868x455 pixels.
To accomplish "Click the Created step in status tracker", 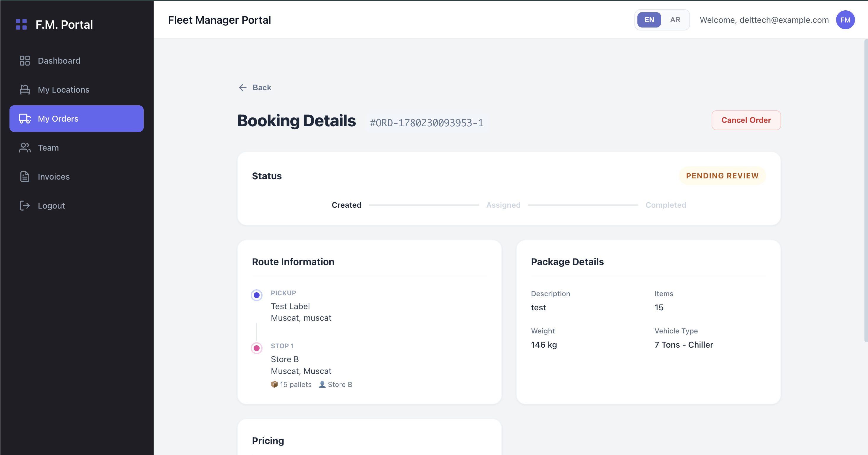I will point(346,205).
